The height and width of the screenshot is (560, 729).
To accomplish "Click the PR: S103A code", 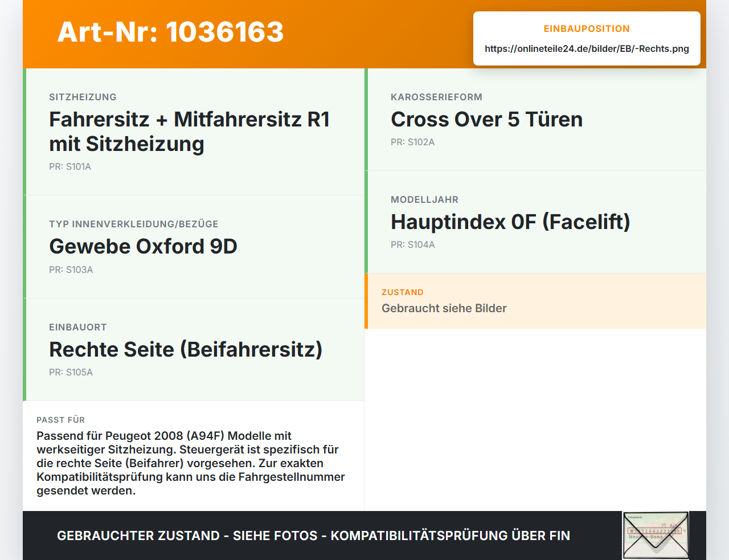I will (71, 270).
